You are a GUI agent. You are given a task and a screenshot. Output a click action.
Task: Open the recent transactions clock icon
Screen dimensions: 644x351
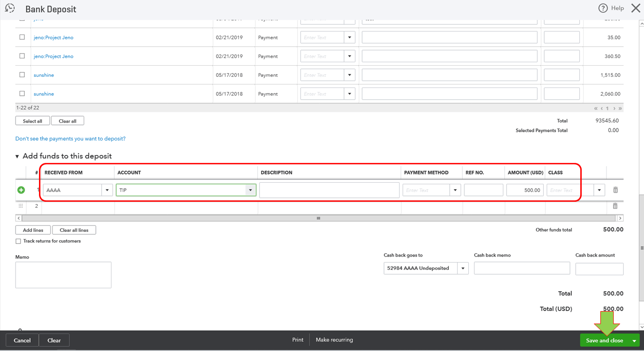tap(10, 8)
